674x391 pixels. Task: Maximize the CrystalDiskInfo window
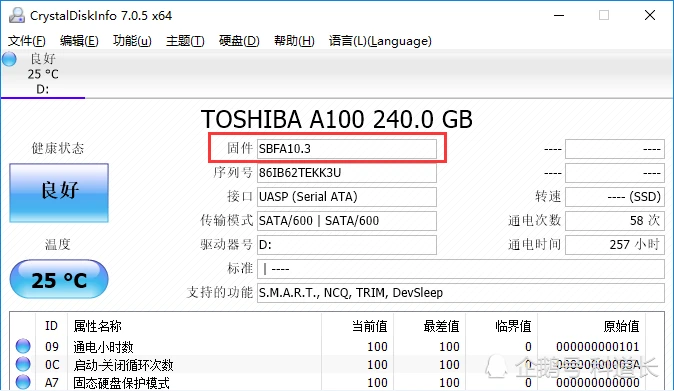point(604,15)
